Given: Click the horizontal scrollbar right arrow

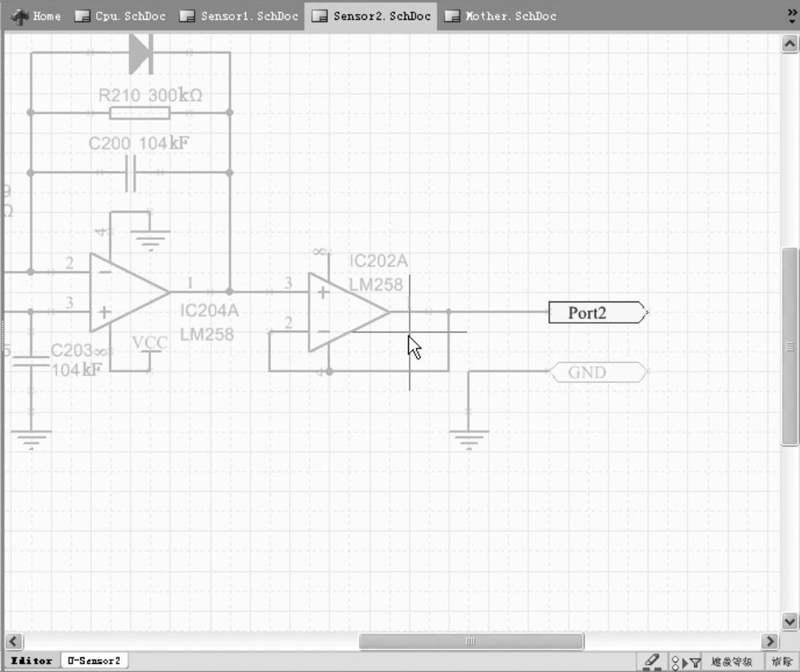Looking at the screenshot, I should click(770, 641).
